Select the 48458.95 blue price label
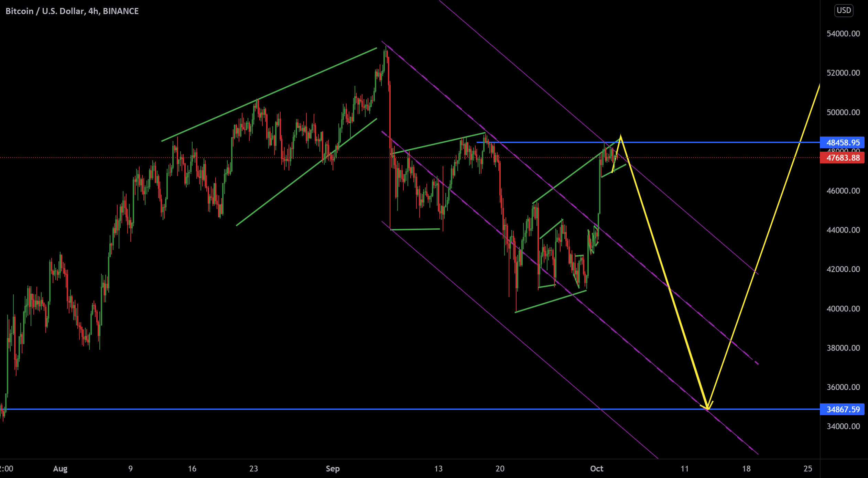 tap(842, 142)
